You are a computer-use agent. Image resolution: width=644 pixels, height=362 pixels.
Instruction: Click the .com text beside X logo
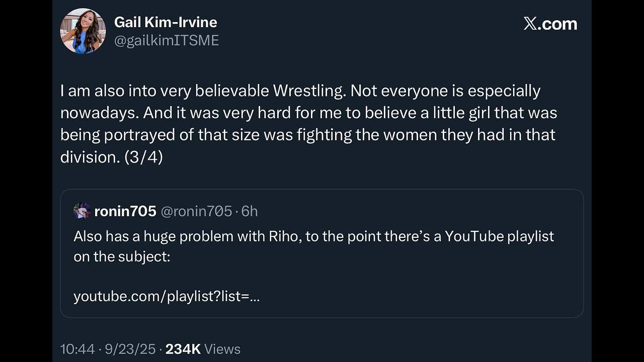coord(557,24)
